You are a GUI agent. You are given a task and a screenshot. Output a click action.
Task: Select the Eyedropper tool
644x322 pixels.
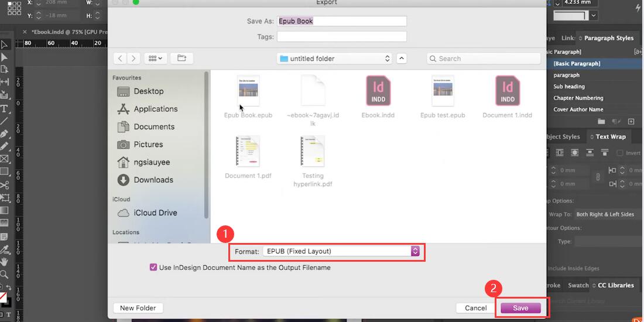click(x=4, y=249)
